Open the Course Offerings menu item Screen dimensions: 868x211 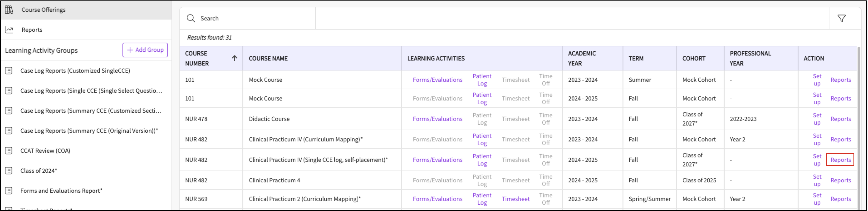coord(44,10)
